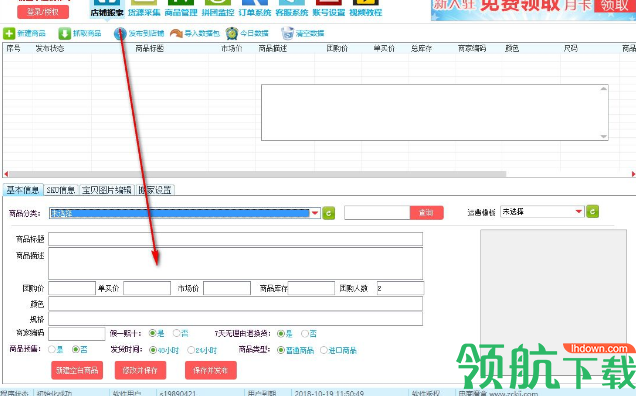Click the table scrollbar's left red arrow
This screenshot has height=396, width=636.
(x=6, y=174)
